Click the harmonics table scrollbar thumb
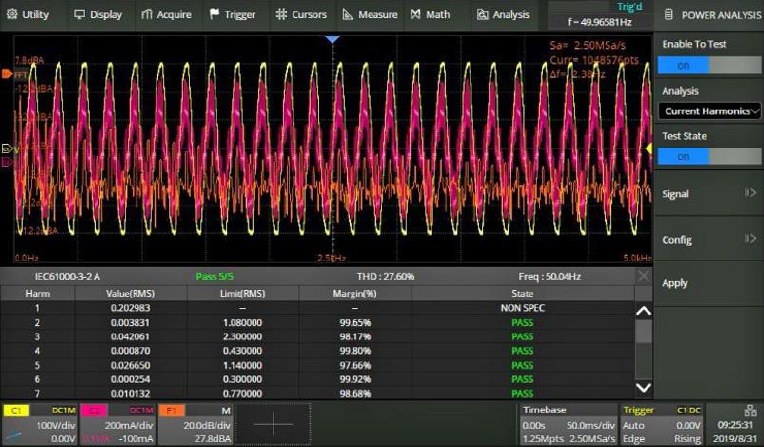 coord(644,331)
